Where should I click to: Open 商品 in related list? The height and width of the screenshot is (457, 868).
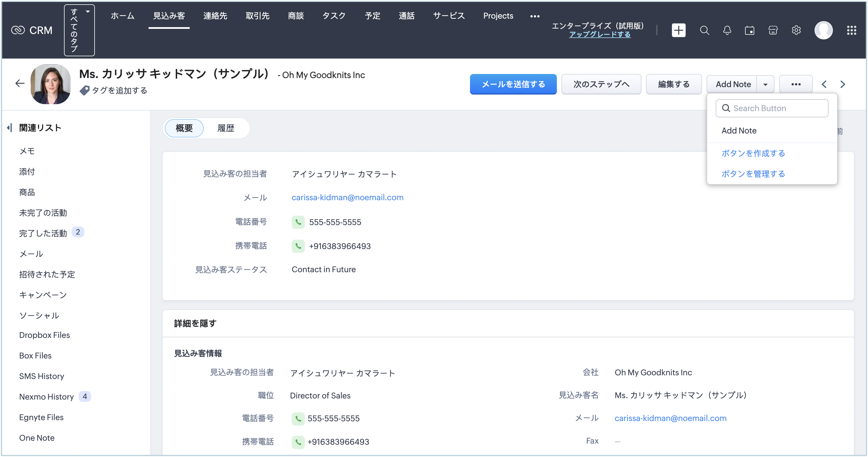point(27,192)
